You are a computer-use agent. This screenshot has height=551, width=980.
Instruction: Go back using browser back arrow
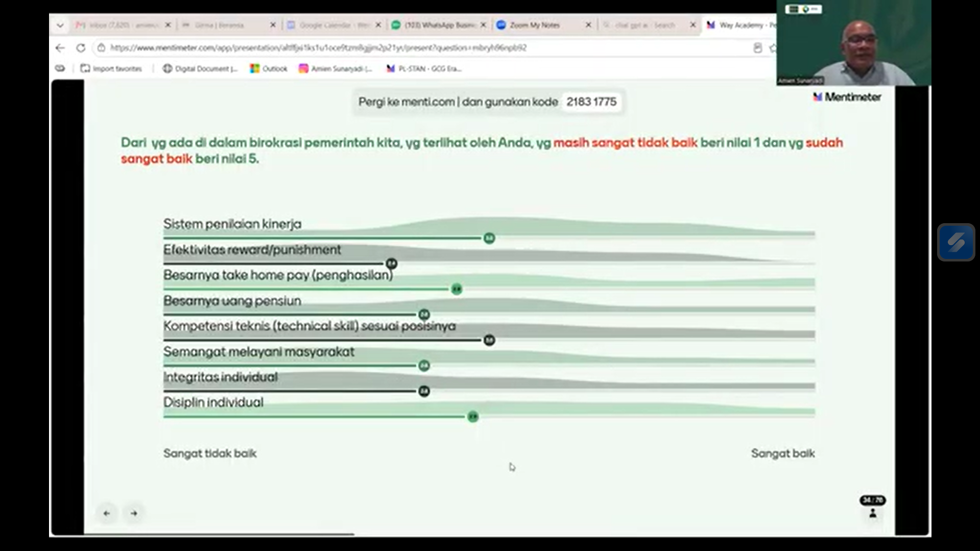(x=60, y=47)
